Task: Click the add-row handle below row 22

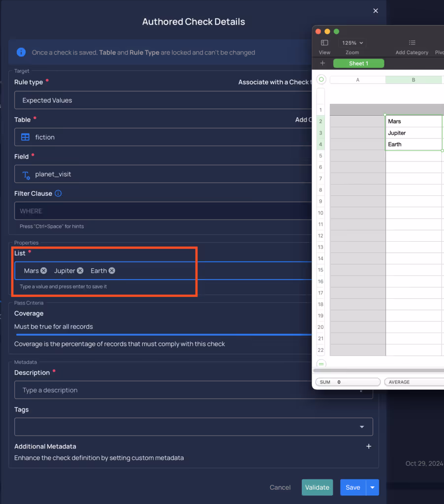Action: (x=321, y=364)
